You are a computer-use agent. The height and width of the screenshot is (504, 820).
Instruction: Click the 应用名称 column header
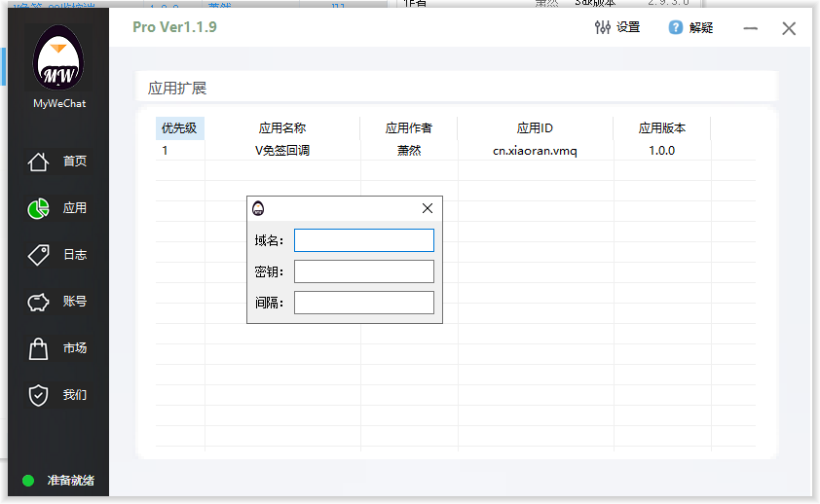282,128
